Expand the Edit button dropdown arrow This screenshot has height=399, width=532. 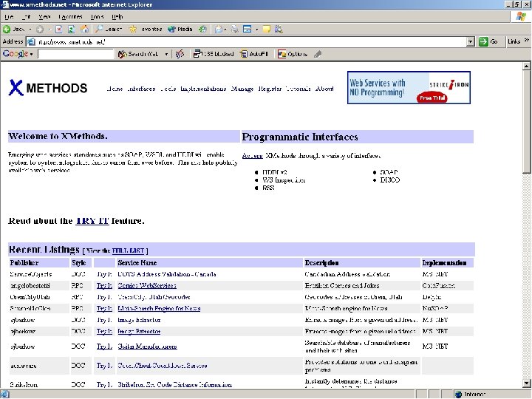coord(257,29)
